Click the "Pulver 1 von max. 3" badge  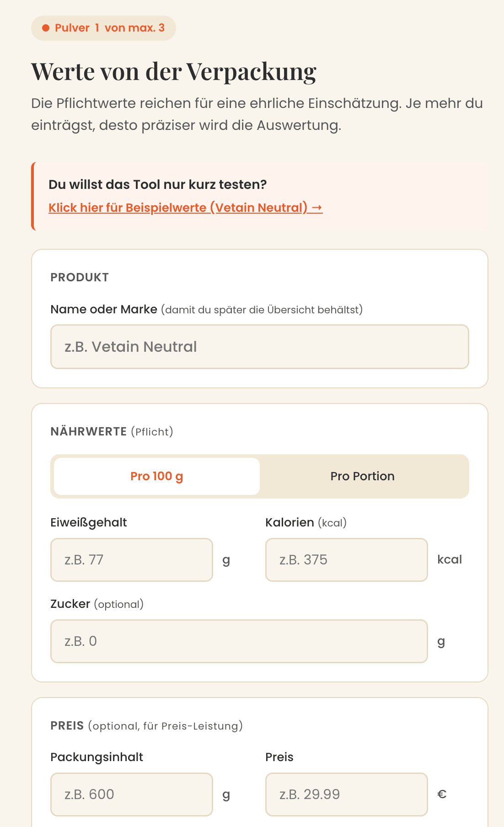coord(103,28)
